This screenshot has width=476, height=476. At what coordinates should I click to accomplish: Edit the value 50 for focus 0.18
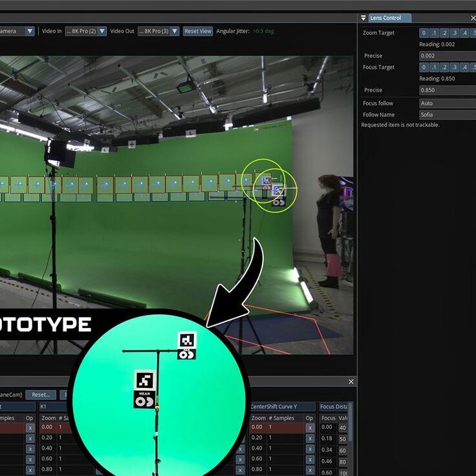(342, 439)
